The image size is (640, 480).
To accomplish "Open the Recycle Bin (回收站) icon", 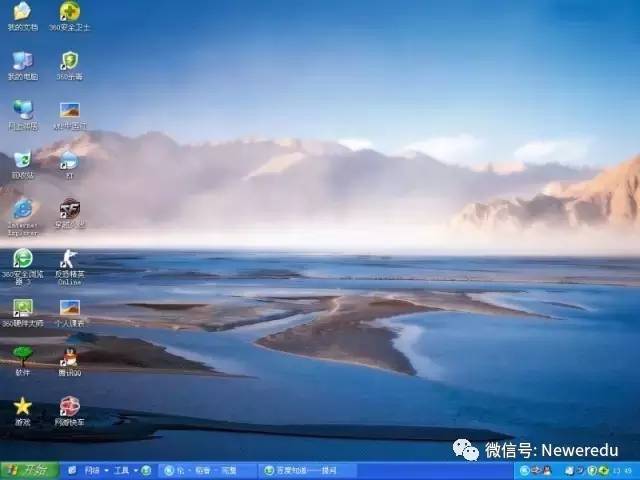I will 22,165.
